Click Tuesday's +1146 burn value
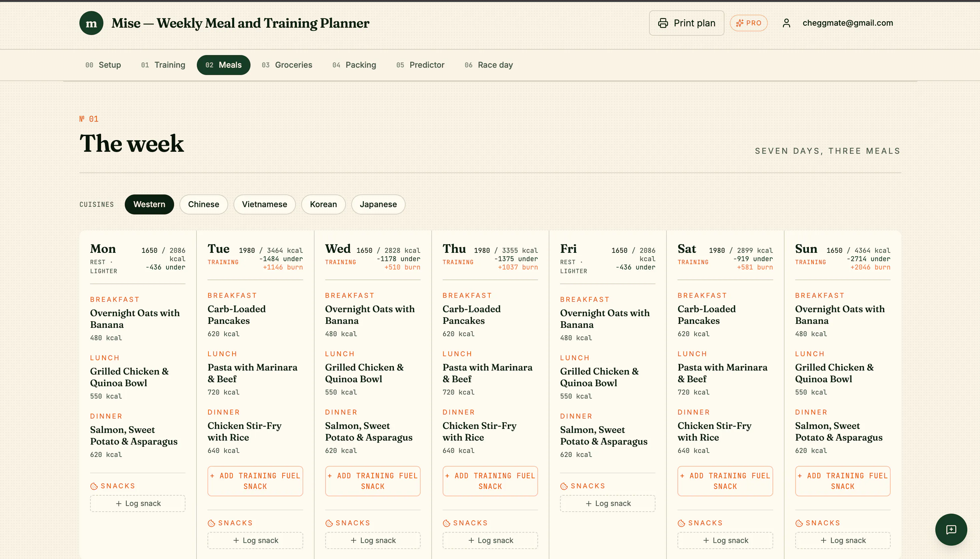980x559 pixels. point(283,267)
